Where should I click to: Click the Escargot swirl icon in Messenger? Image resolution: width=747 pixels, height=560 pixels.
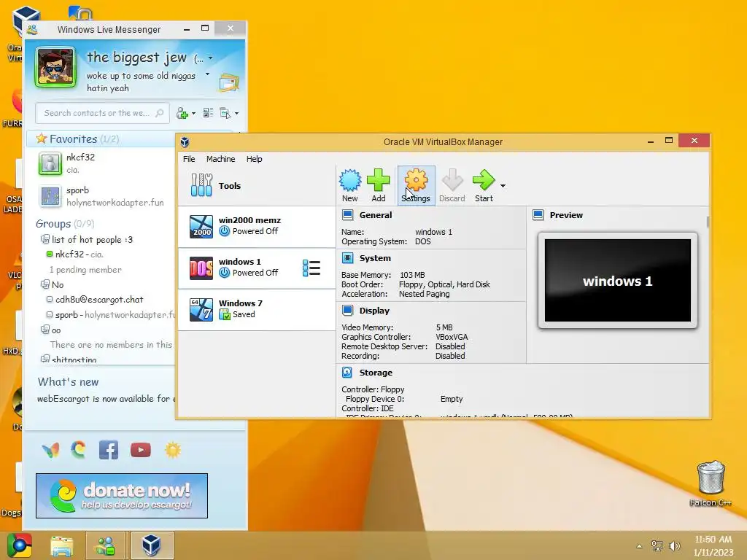pos(79,449)
